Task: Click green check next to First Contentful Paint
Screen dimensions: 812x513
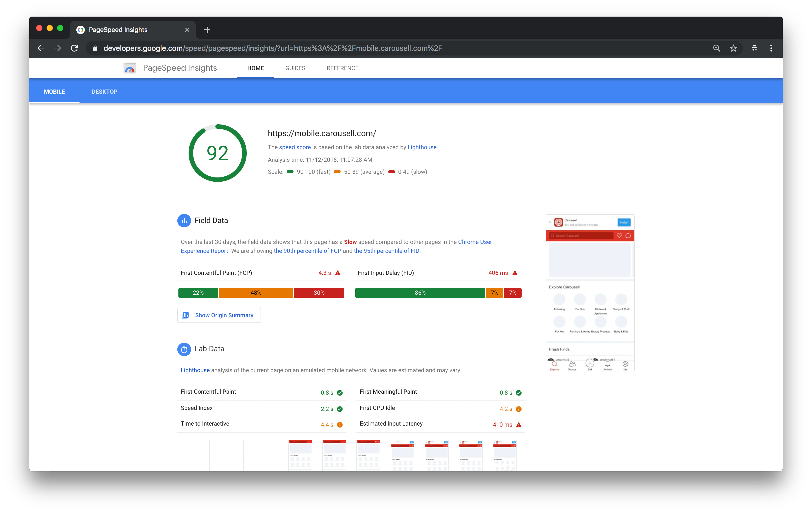Action: click(x=340, y=393)
